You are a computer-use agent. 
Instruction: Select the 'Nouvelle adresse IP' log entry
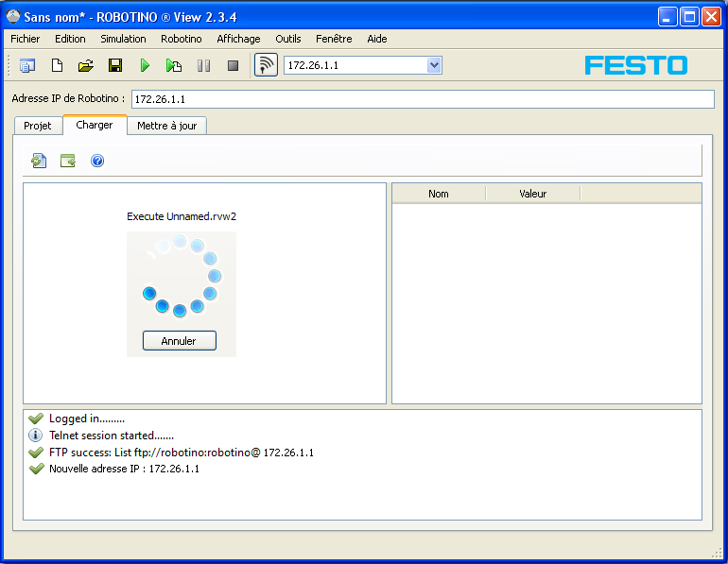coord(124,469)
